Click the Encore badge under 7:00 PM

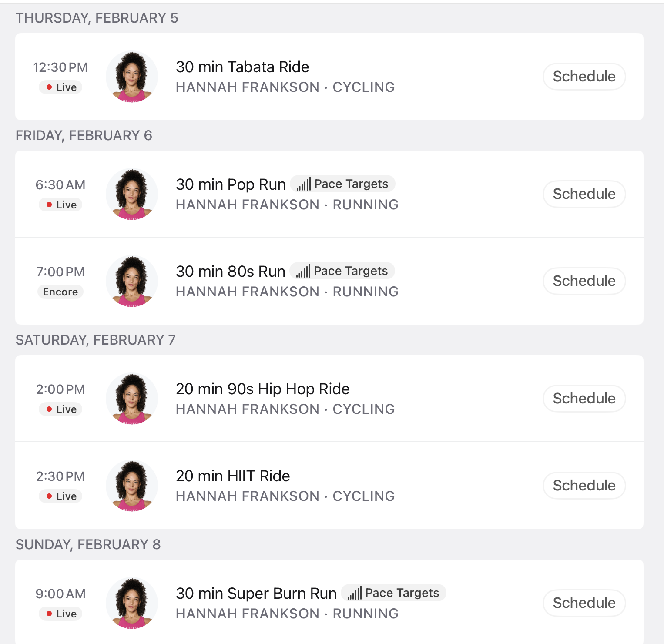pos(60,292)
